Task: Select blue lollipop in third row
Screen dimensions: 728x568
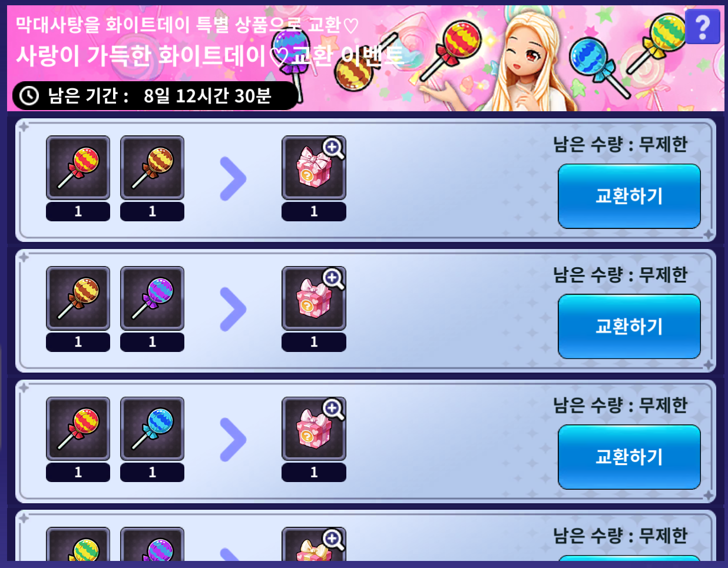Action: (153, 429)
